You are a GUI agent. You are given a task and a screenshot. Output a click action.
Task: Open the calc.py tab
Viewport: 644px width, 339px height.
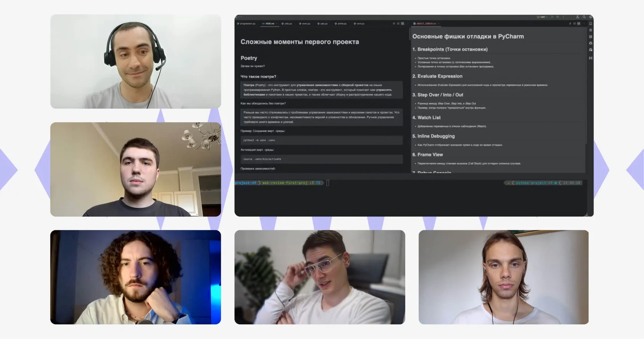click(x=322, y=23)
